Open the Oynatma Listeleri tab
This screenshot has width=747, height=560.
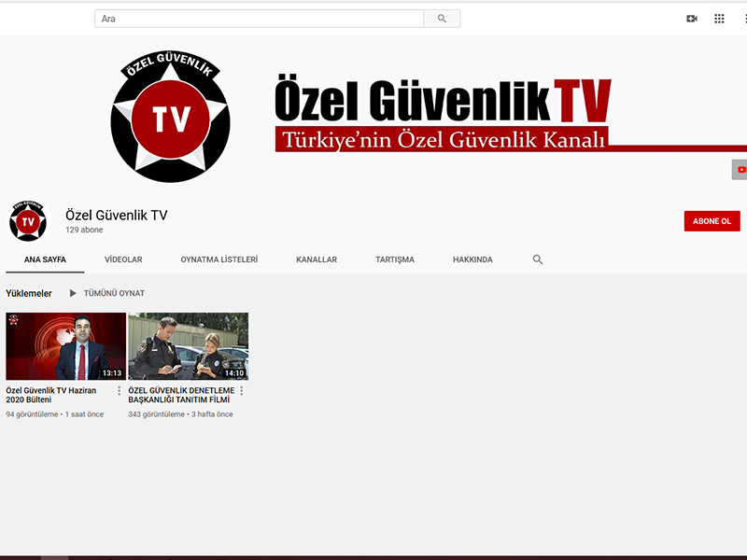[x=219, y=259]
